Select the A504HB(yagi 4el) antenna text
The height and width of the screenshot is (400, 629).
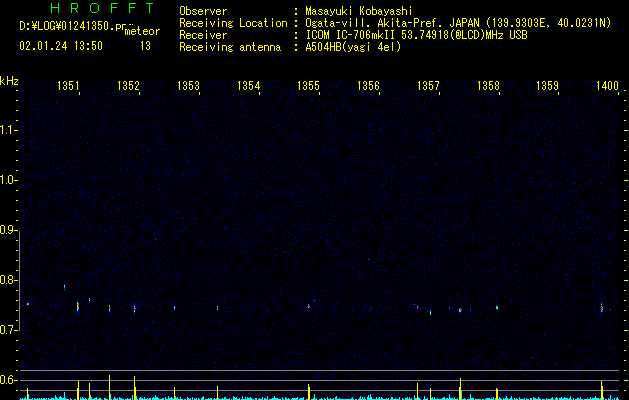[x=353, y=47]
